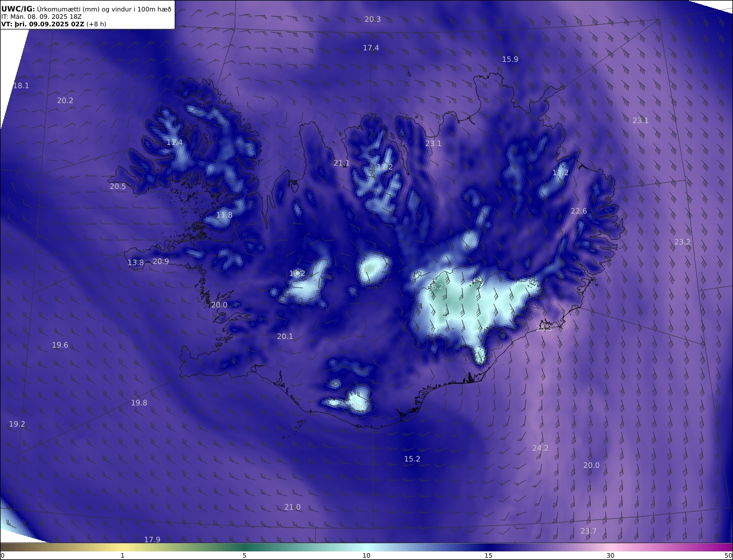733x560 pixels.
Task: Click the map value label 18.1
Action: click(21, 85)
